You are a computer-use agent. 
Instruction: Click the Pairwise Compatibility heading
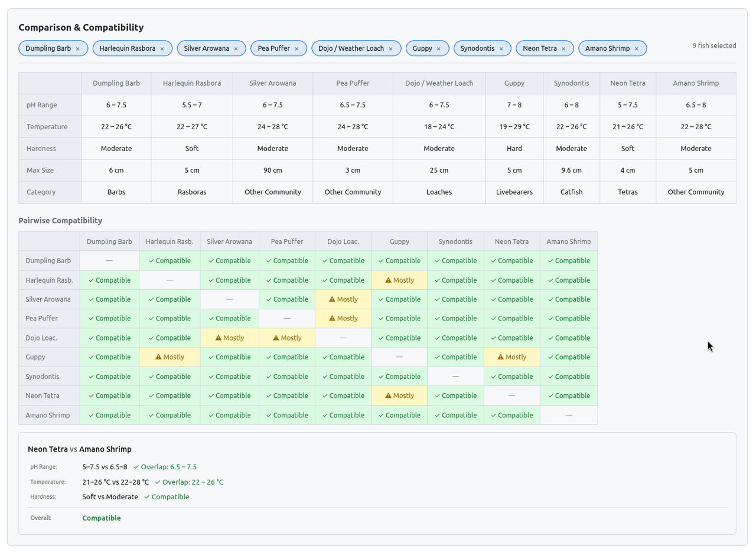(x=60, y=221)
